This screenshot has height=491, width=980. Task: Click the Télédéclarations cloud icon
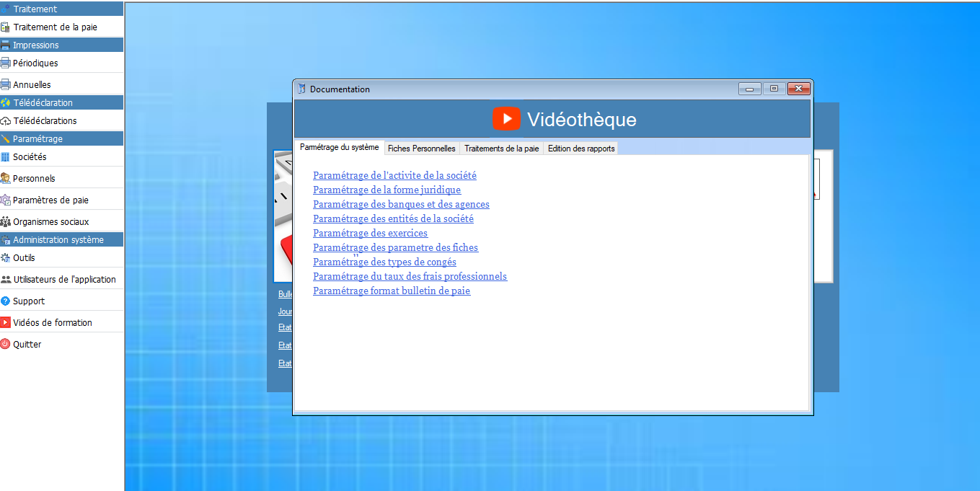click(6, 121)
